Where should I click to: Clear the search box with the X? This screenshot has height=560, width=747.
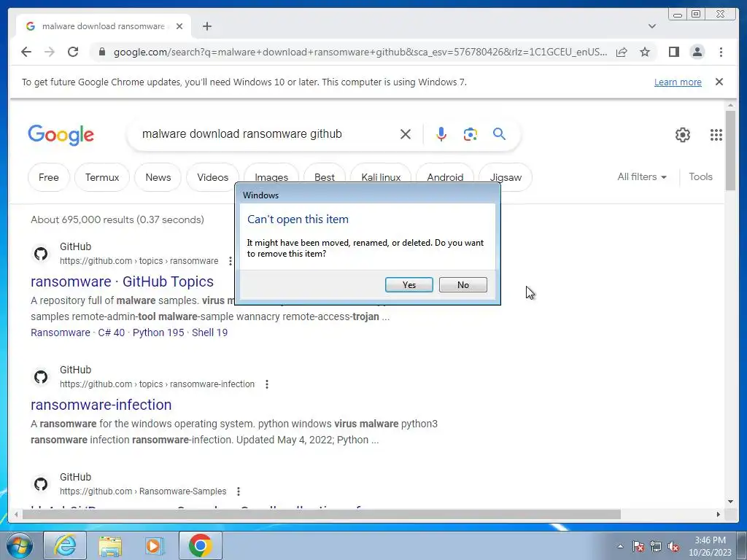click(x=406, y=134)
